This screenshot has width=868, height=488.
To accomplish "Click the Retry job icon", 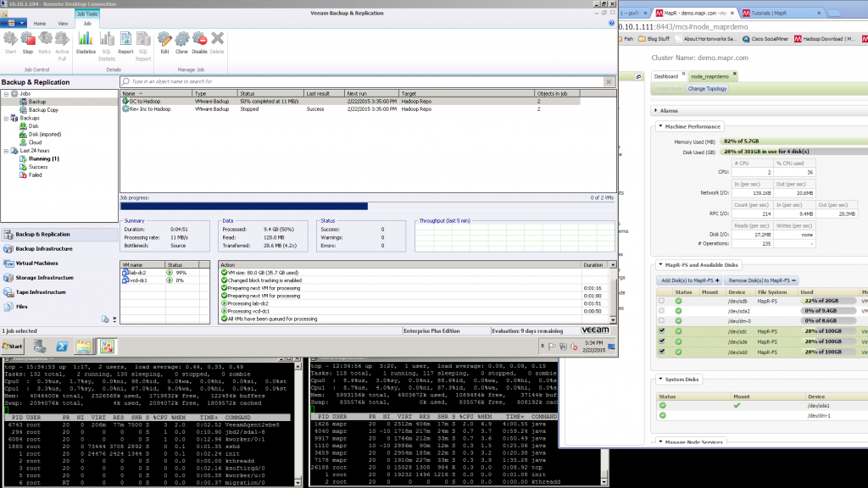I will 45,42.
